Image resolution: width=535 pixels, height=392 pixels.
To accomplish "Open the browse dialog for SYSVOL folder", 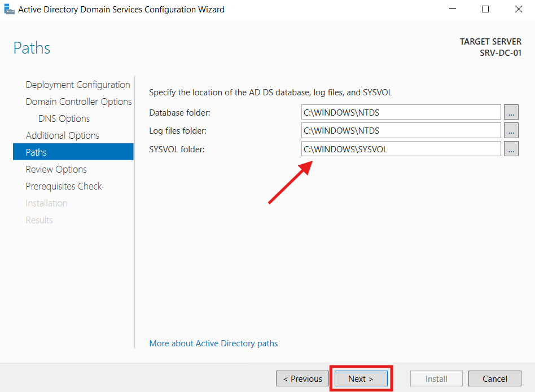I will pos(511,149).
